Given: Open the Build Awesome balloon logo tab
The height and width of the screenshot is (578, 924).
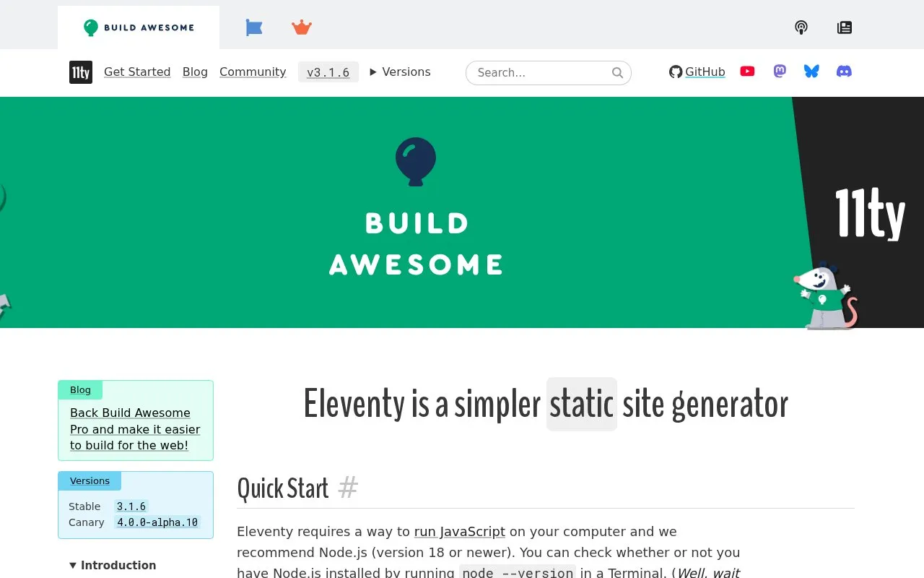Looking at the screenshot, I should (139, 27).
